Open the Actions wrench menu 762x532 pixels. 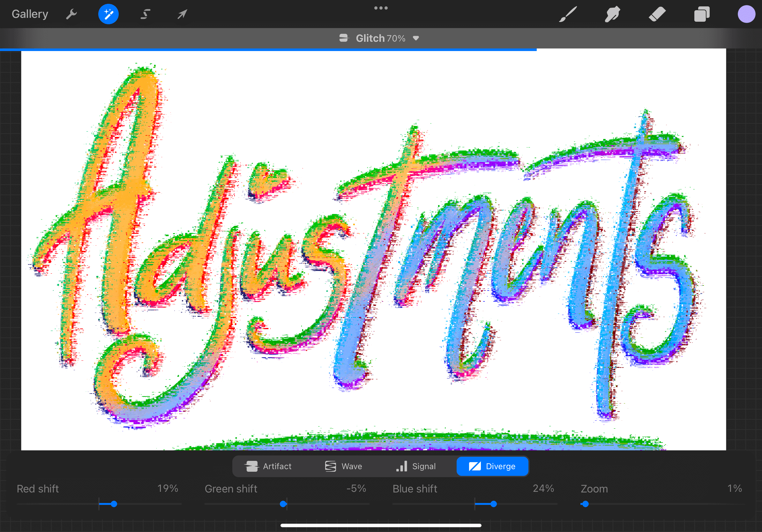pyautogui.click(x=71, y=14)
